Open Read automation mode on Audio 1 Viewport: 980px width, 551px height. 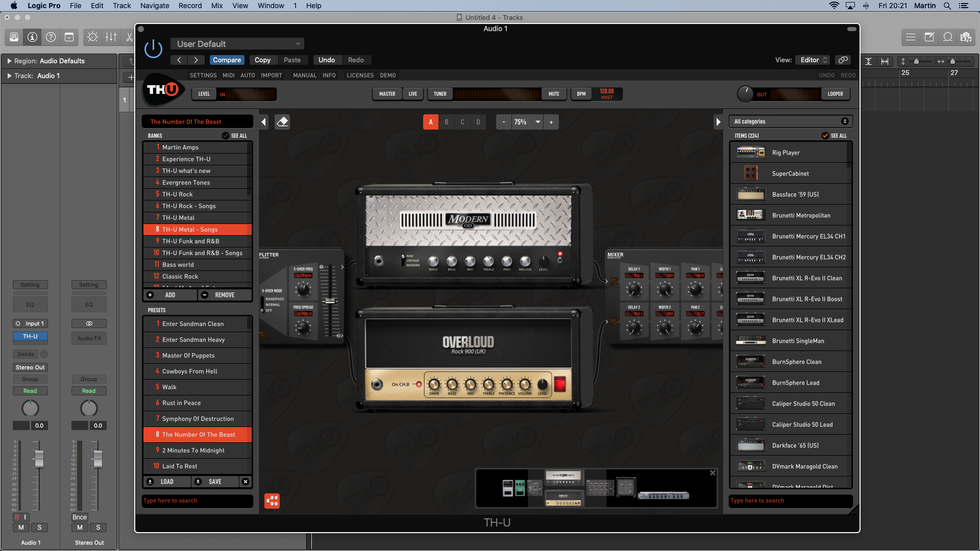pyautogui.click(x=30, y=391)
